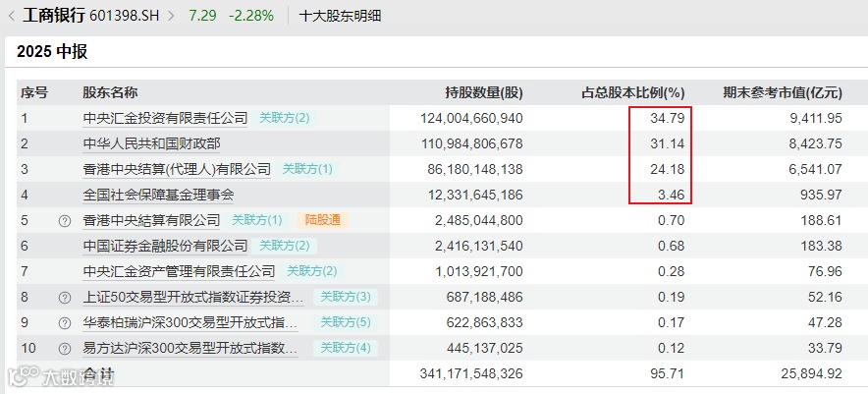The width and height of the screenshot is (868, 394).
Task: Open 全国社会保障基金理事会 shareholder link
Action: (x=158, y=196)
